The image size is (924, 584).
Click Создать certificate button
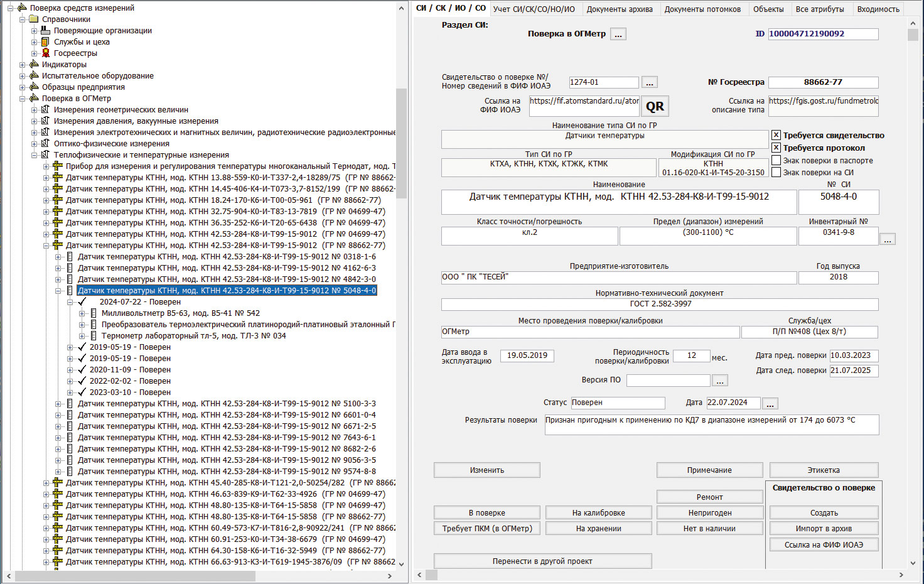(x=824, y=513)
